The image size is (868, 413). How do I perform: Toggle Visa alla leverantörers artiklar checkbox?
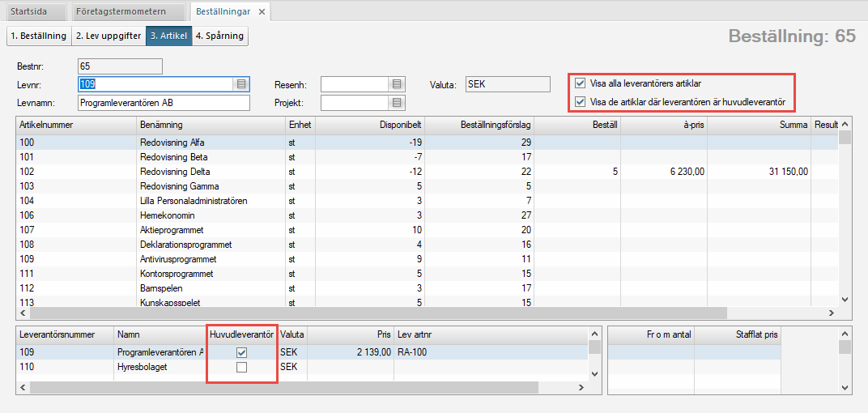pos(580,83)
